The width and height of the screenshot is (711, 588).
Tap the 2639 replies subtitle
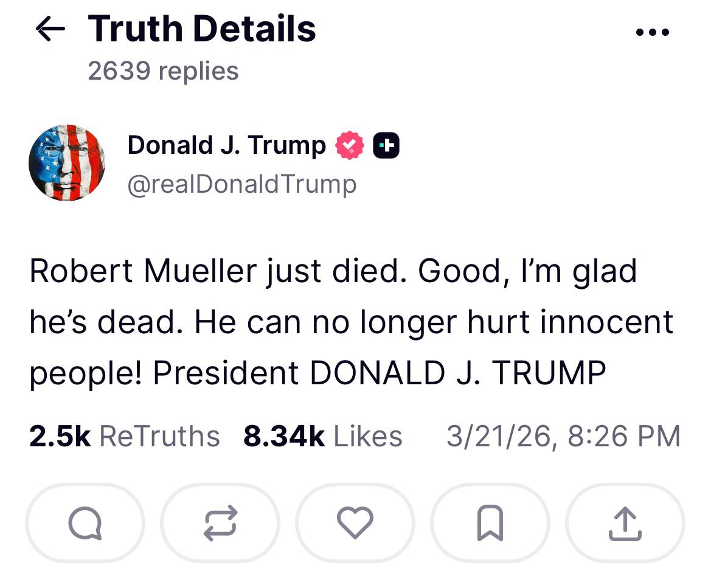click(163, 71)
